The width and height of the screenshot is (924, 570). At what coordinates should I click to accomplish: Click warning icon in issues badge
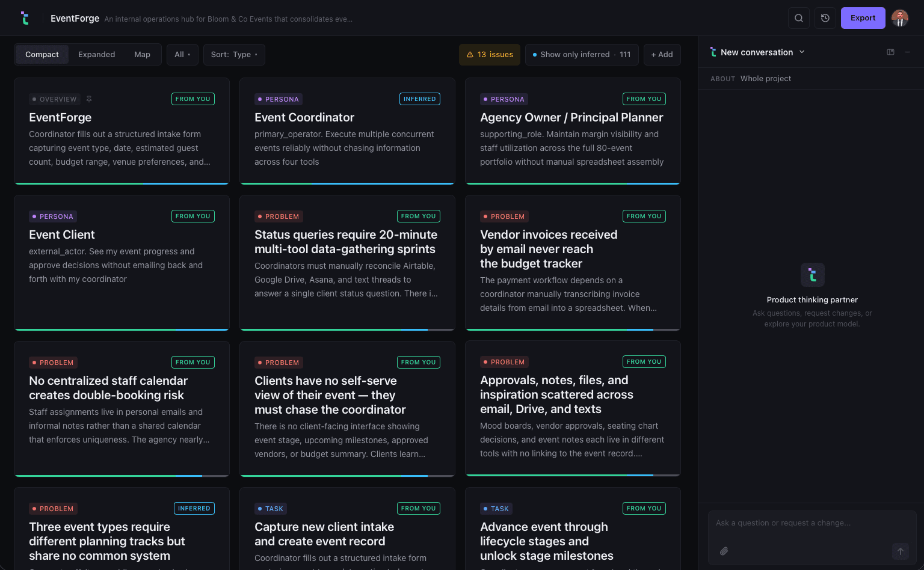click(x=470, y=55)
